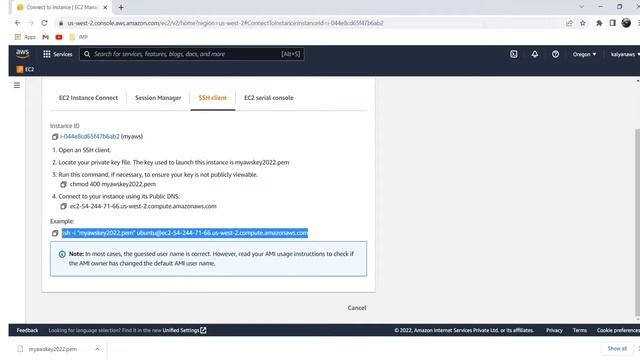This screenshot has height=360, width=640.
Task: Open Gmail bookmark
Action: [45, 37]
